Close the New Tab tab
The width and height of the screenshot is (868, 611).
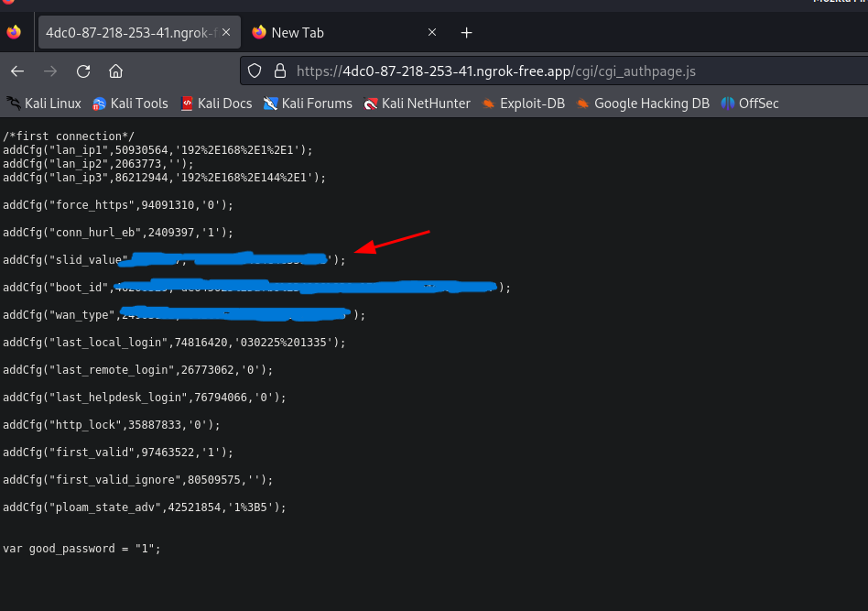pyautogui.click(x=432, y=33)
